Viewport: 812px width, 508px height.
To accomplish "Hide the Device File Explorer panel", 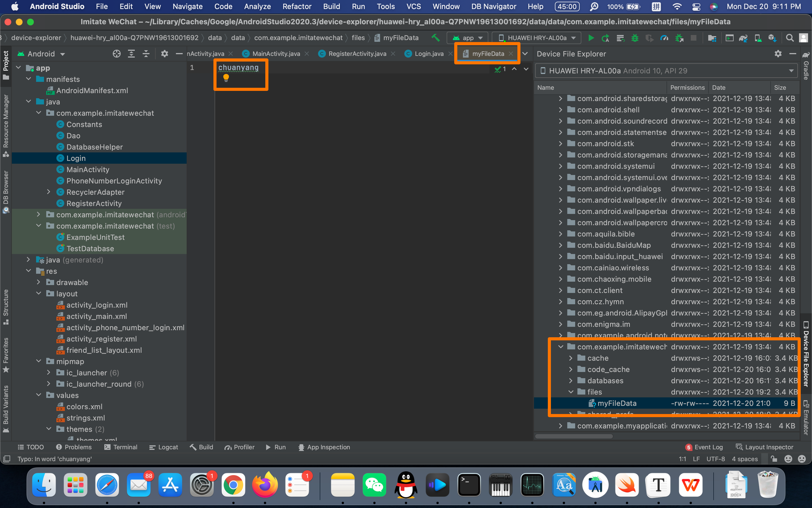I will [x=793, y=54].
